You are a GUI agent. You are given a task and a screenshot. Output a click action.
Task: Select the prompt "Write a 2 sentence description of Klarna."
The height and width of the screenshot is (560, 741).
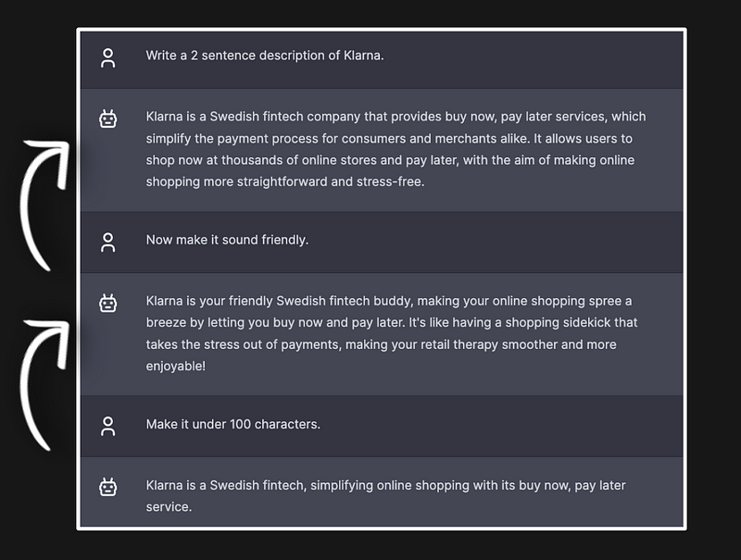click(x=264, y=56)
